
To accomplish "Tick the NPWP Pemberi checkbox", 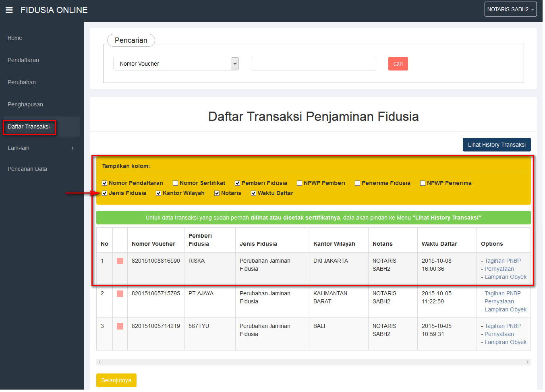I will pos(300,183).
